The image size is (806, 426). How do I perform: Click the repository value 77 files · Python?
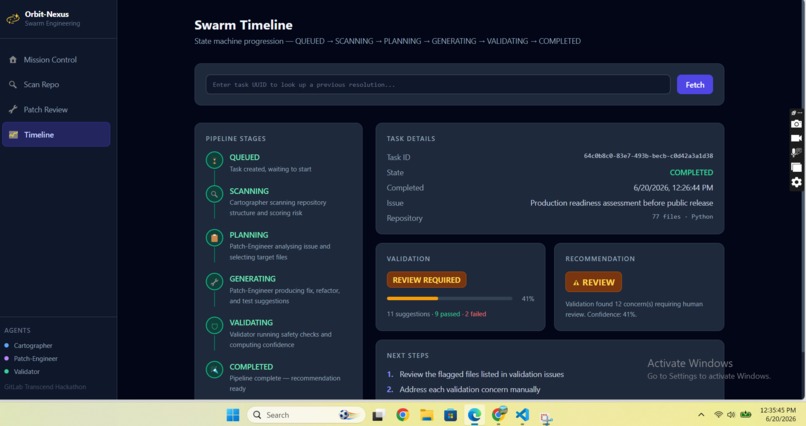click(682, 217)
